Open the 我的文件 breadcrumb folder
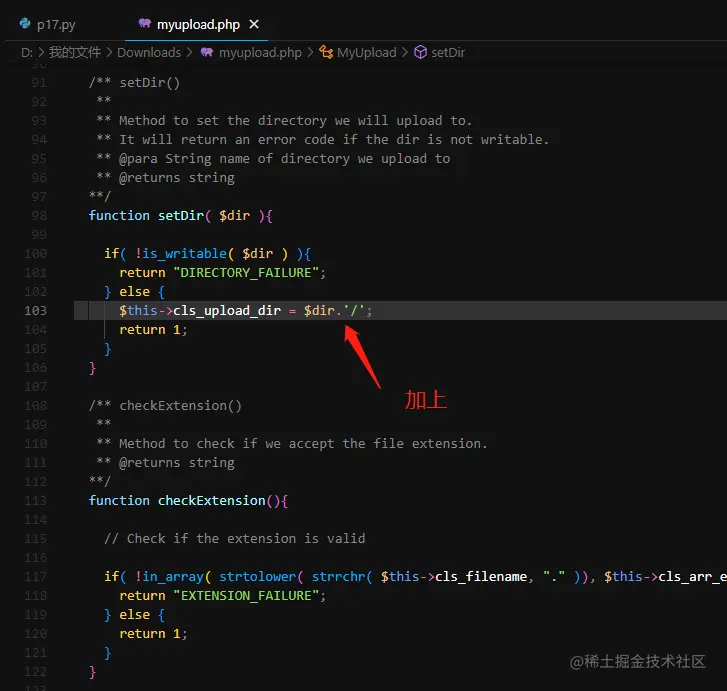Image resolution: width=727 pixels, height=691 pixels. coord(75,52)
